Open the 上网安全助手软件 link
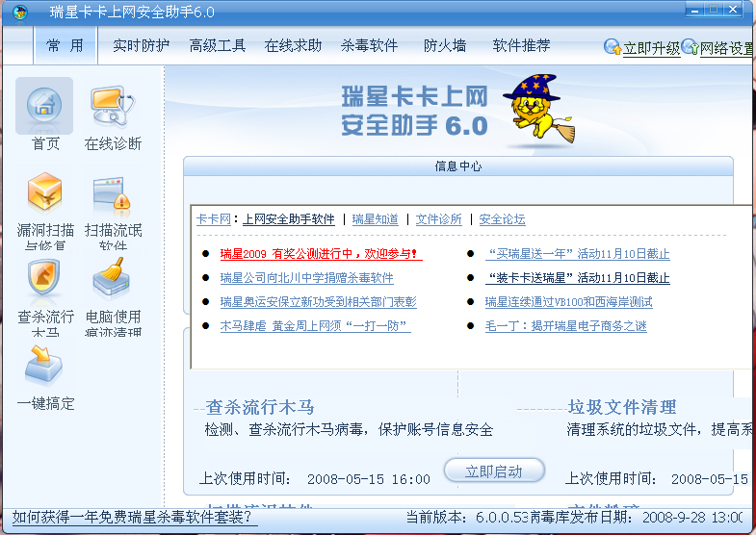Viewport: 756px width, 535px height. 289,219
